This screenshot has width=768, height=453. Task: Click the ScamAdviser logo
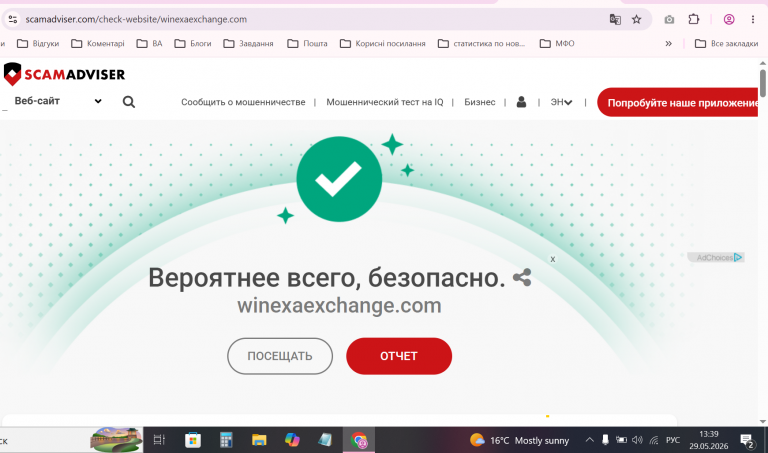[x=64, y=74]
